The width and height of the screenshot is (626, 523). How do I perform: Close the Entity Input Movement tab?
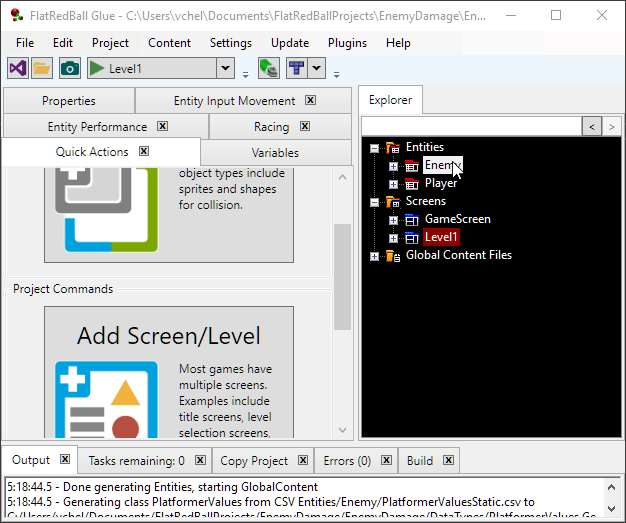311,100
